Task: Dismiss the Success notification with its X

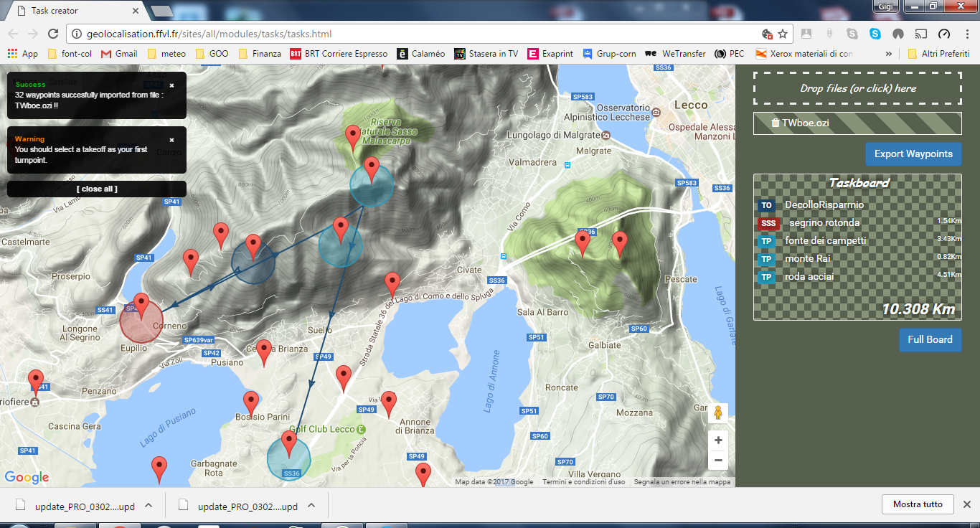Action: [x=171, y=85]
